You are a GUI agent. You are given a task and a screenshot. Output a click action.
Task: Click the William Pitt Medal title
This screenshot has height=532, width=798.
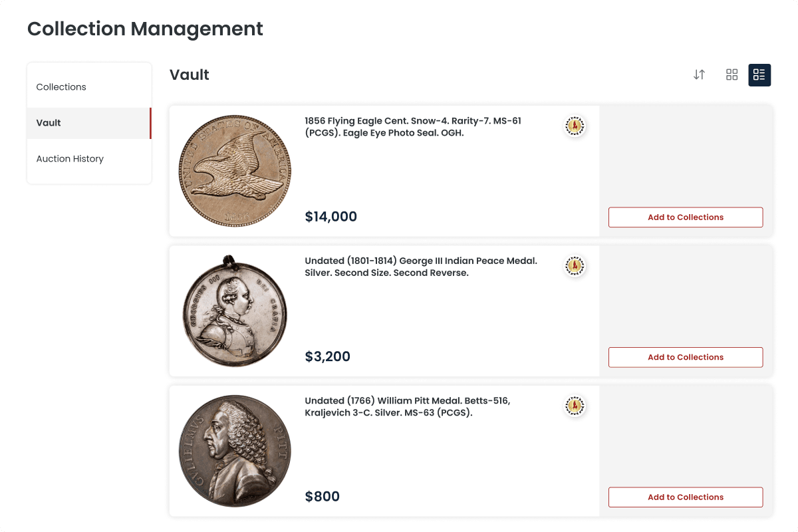pos(407,406)
